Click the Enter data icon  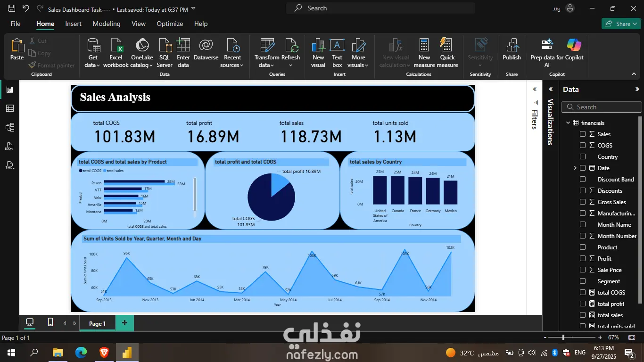[x=183, y=45]
